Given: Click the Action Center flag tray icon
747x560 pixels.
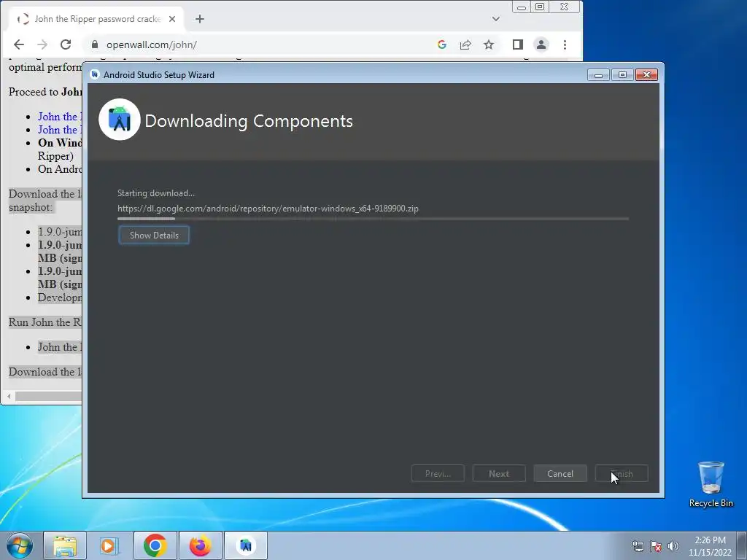Looking at the screenshot, I should [x=656, y=546].
